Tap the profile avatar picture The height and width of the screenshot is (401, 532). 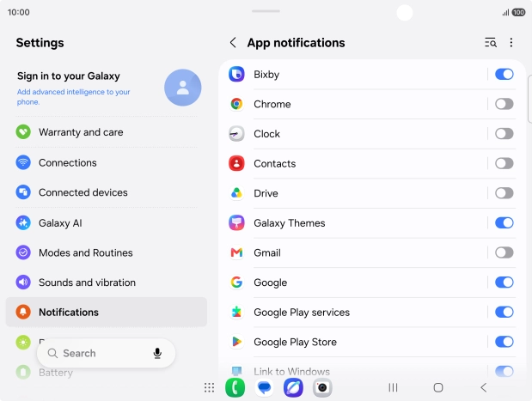point(183,88)
